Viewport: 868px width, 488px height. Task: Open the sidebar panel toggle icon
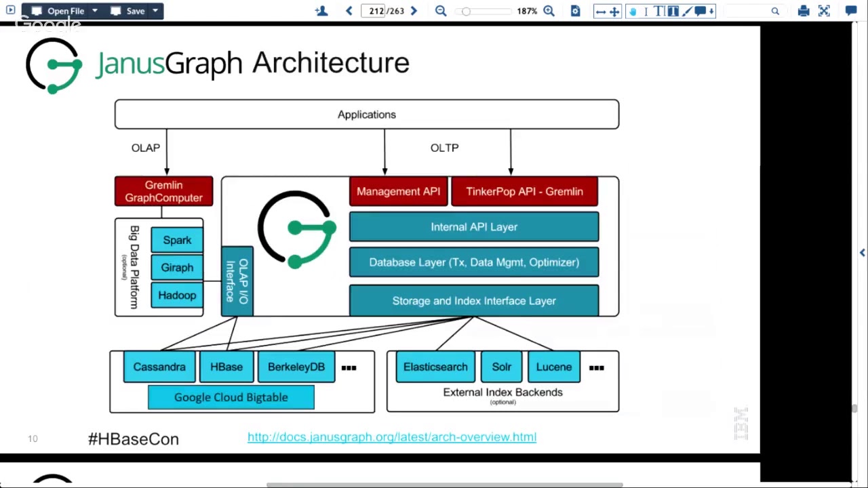(10, 11)
